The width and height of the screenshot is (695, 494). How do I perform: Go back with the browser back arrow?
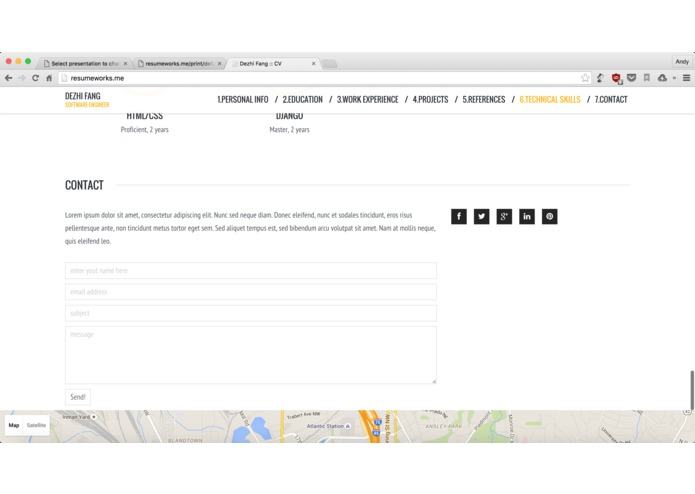[8, 78]
